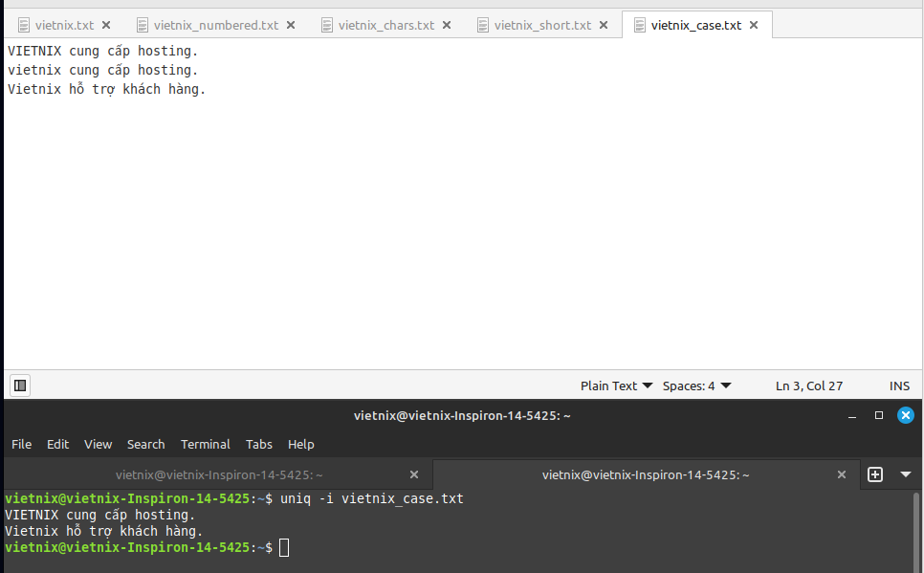The image size is (924, 573).
Task: Close the vietnix.txt tab
Action: (106, 25)
